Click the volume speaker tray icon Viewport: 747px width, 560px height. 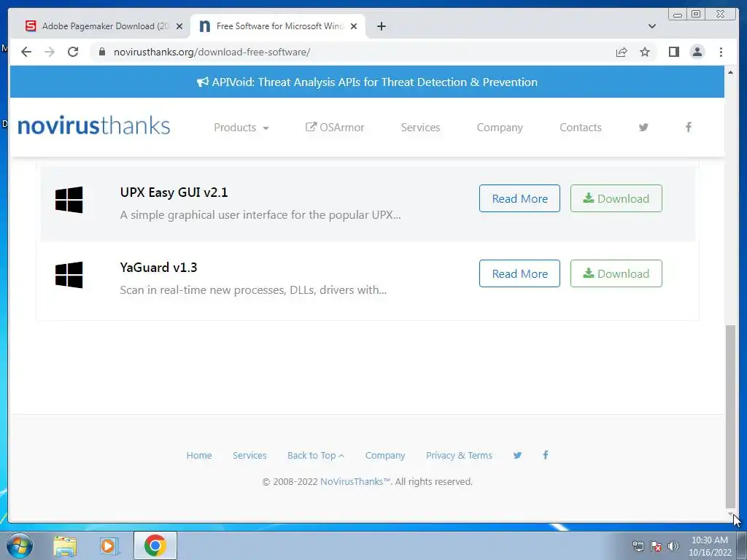pos(673,546)
